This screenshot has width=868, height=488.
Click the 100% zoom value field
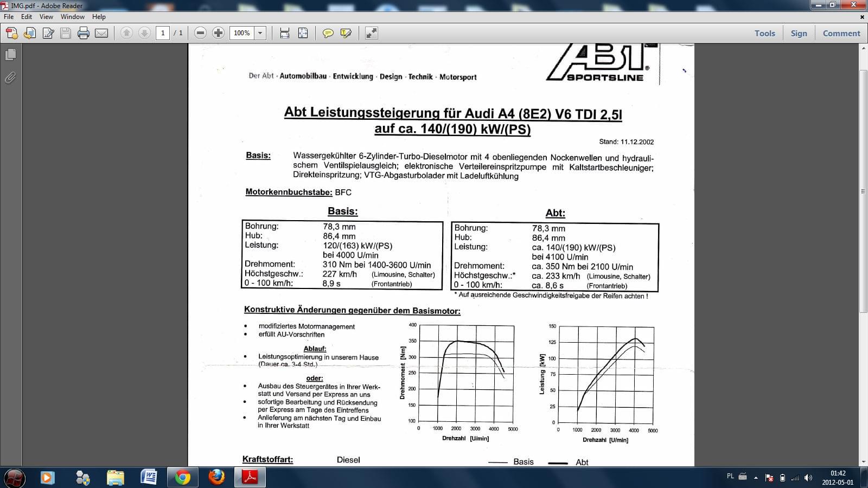tap(242, 33)
